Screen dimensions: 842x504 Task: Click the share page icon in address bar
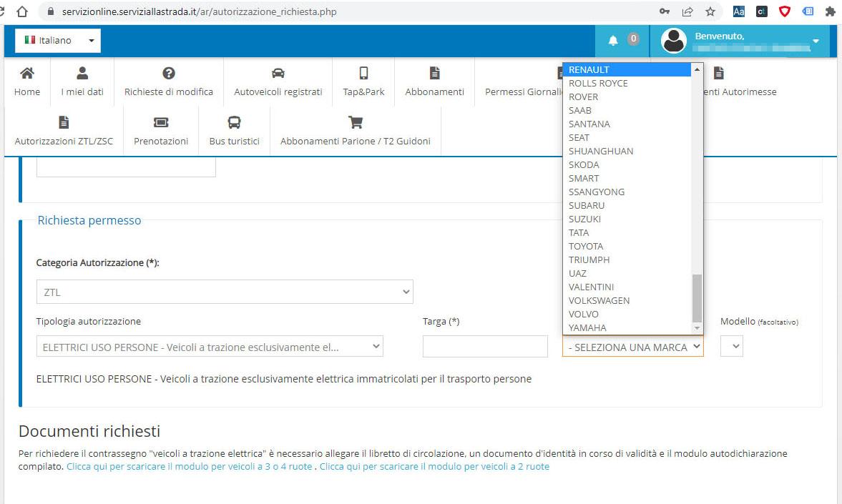687,11
